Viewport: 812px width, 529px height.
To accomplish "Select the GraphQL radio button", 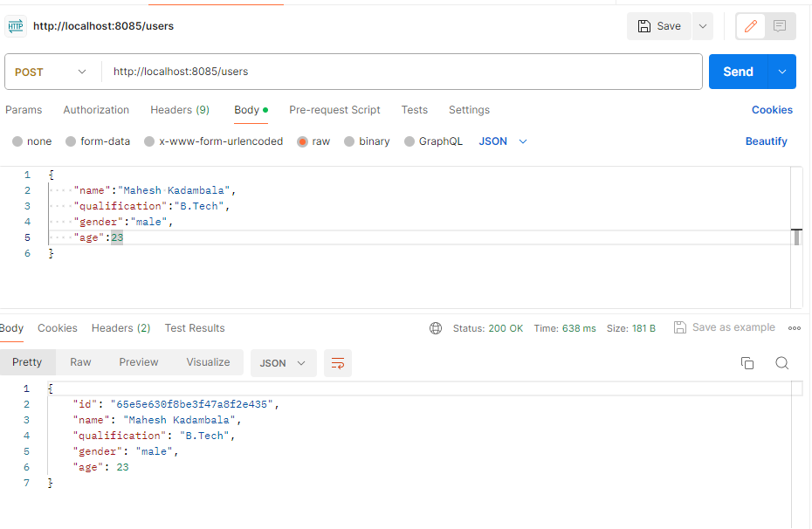I will click(x=409, y=141).
